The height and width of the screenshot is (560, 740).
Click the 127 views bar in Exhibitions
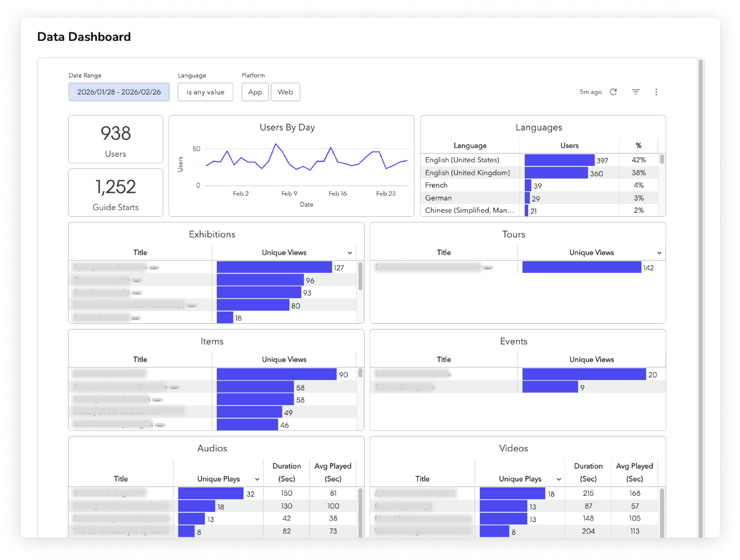coord(274,267)
